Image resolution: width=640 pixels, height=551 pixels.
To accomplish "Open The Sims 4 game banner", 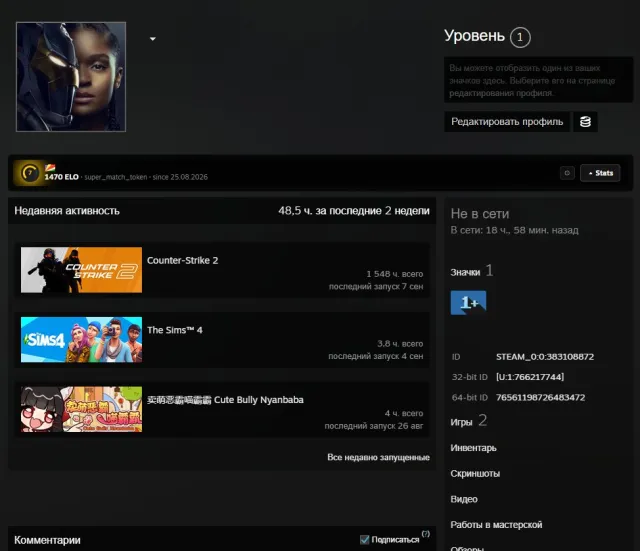I will 82,340.
